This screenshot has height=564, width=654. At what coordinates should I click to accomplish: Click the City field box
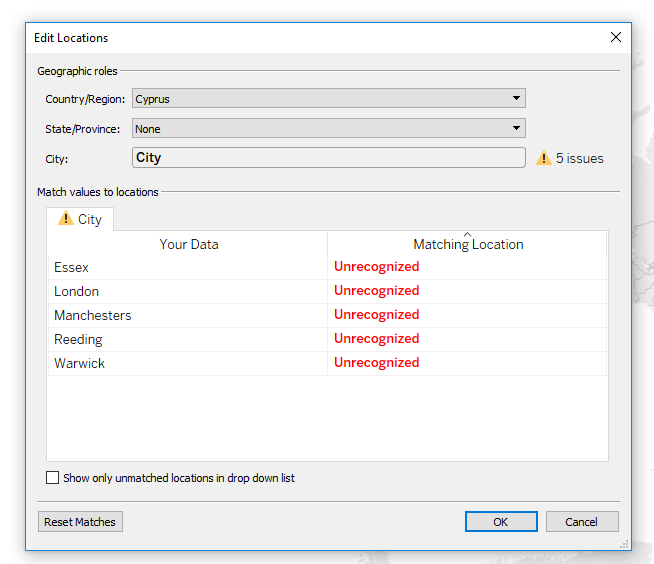click(329, 158)
